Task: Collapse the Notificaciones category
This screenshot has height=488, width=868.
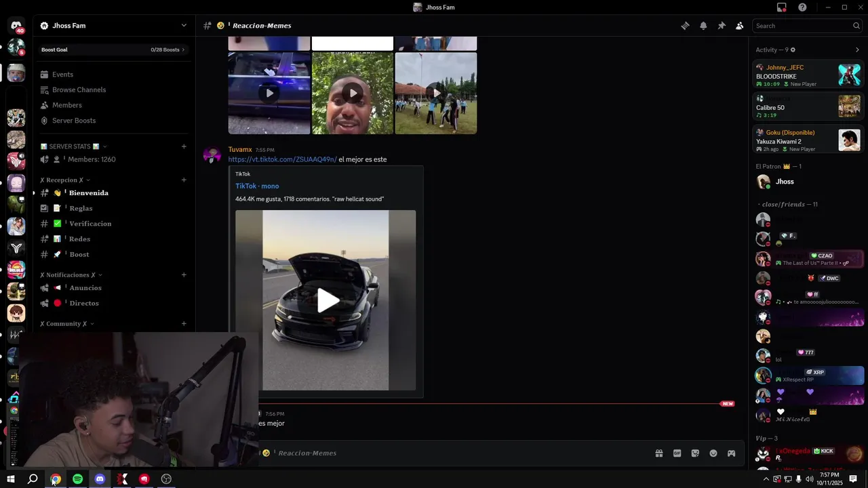Action: (71, 275)
